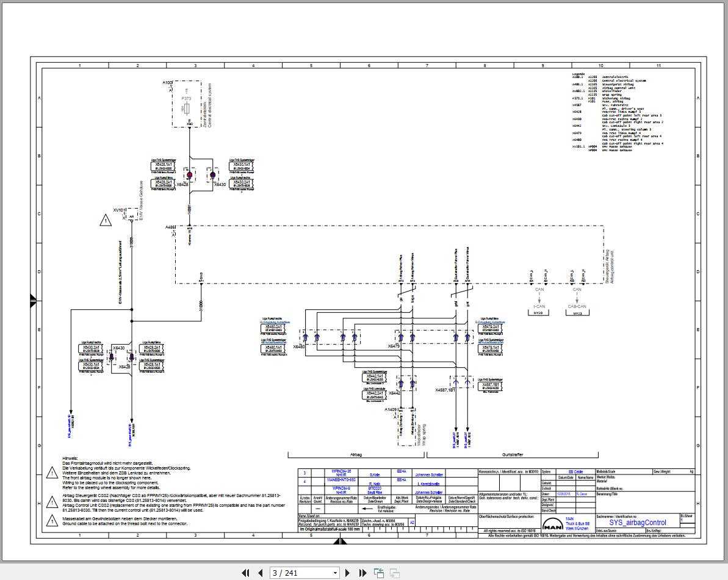
Task: Click the Hinweis: notes heading
Action: (x=70, y=459)
